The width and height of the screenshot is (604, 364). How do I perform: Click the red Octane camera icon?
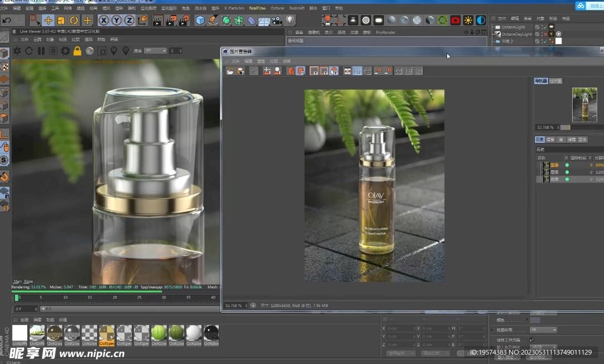(455, 20)
